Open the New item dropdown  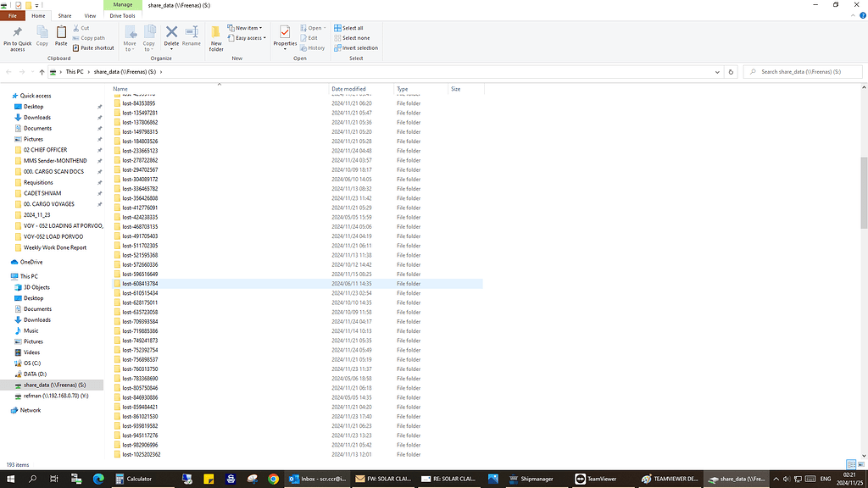point(245,27)
